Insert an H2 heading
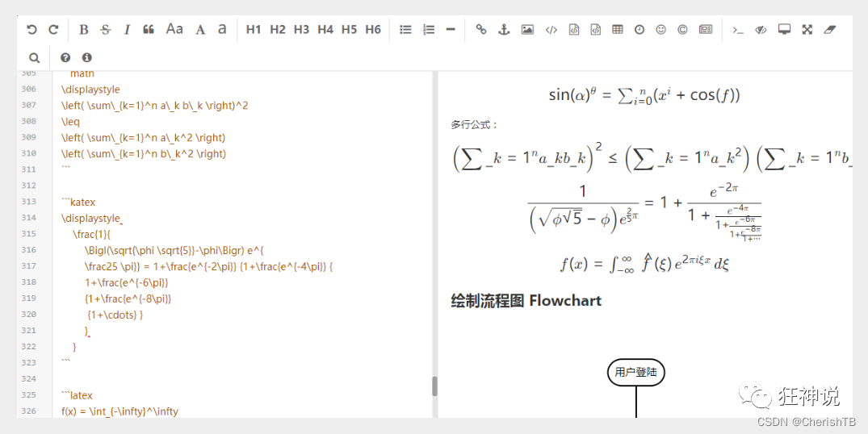Image resolution: width=868 pixels, height=434 pixels. [277, 30]
